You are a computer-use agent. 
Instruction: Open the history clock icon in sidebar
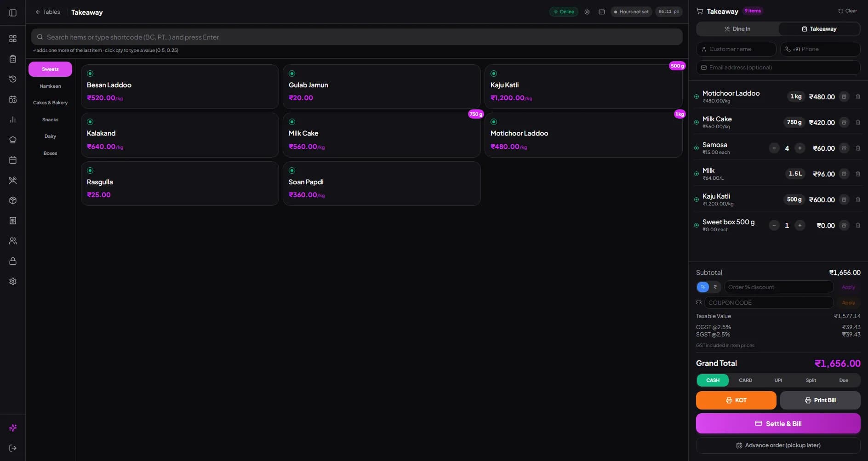(x=13, y=79)
